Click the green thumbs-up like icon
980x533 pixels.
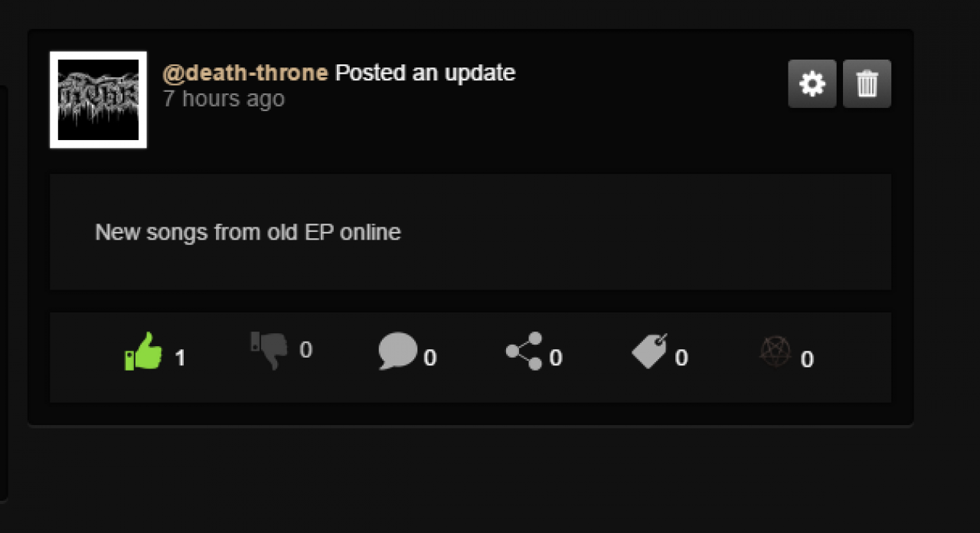pyautogui.click(x=144, y=352)
